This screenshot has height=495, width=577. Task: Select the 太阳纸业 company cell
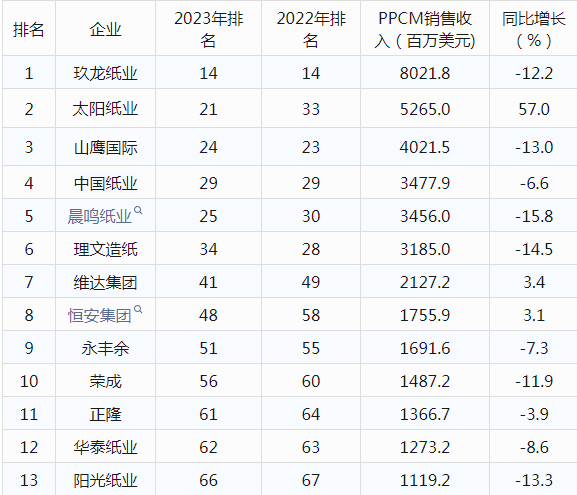pyautogui.click(x=105, y=109)
